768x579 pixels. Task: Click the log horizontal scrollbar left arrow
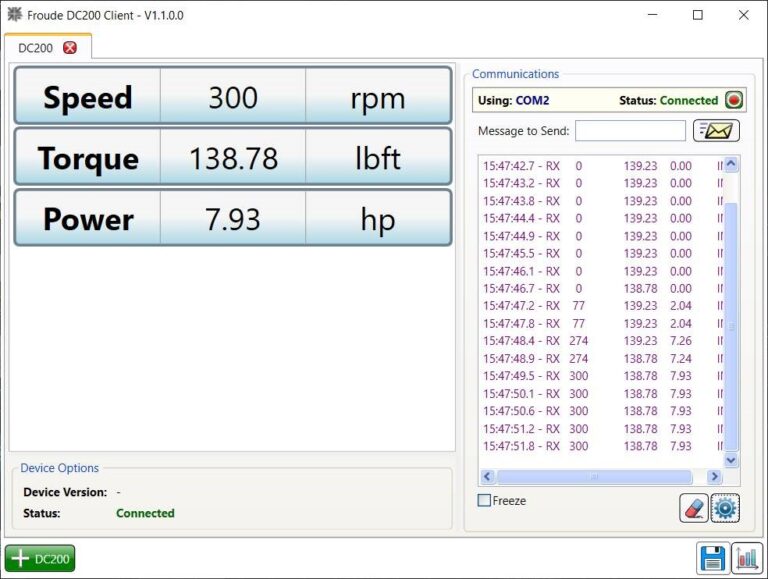487,476
